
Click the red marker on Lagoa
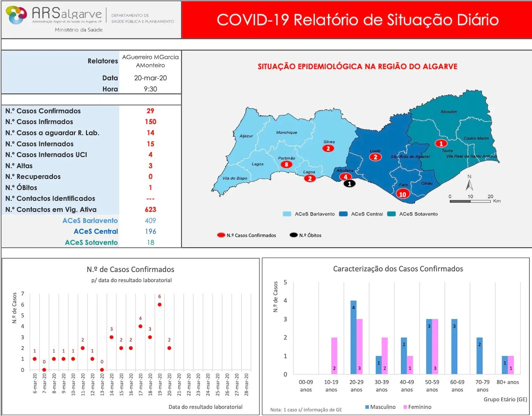[309, 178]
